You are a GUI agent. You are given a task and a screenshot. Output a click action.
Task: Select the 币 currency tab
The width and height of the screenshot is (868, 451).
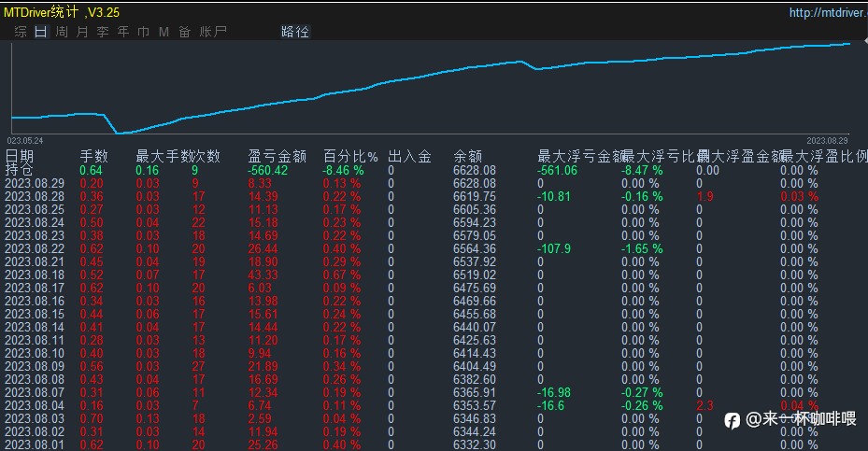[143, 32]
